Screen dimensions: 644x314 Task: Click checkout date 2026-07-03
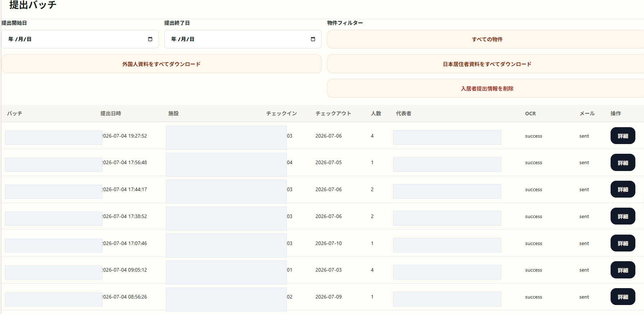(328, 270)
